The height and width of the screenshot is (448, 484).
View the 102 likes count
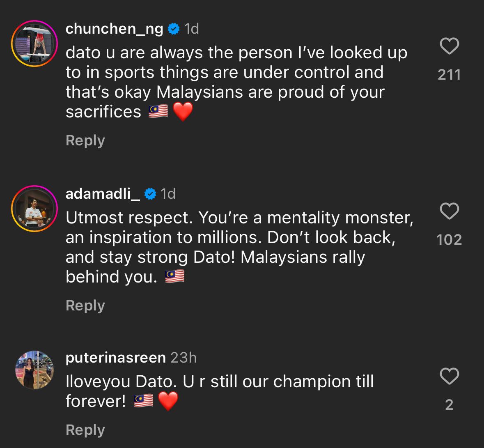point(449,240)
